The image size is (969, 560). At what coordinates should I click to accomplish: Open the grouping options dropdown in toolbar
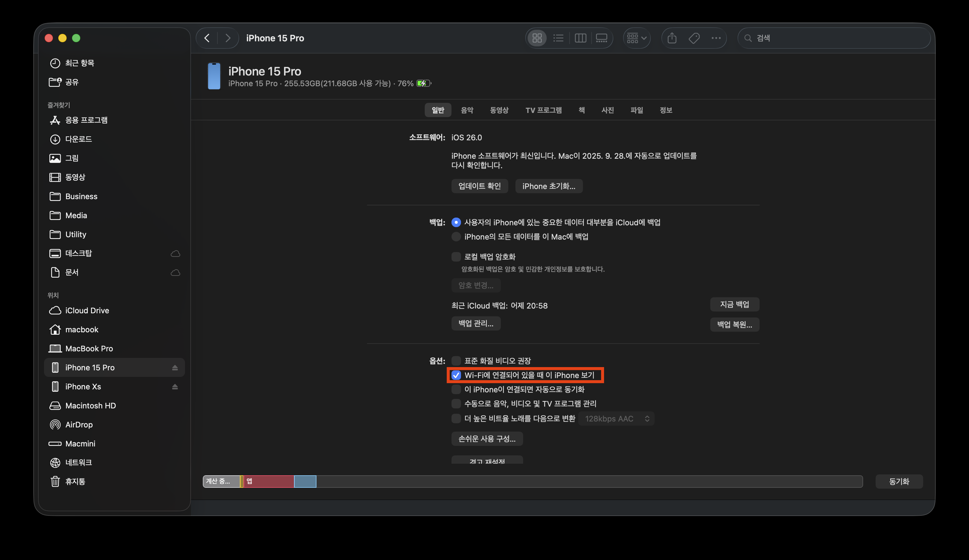tap(636, 38)
